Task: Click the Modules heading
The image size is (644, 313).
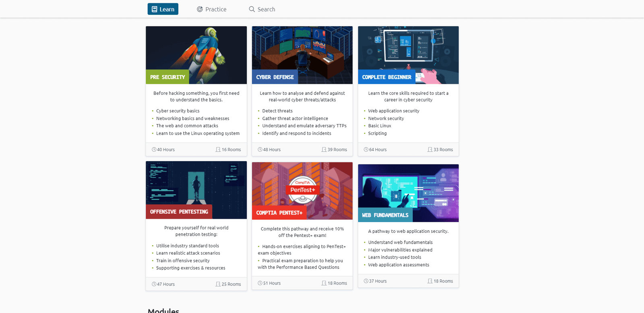Action: tap(163, 311)
